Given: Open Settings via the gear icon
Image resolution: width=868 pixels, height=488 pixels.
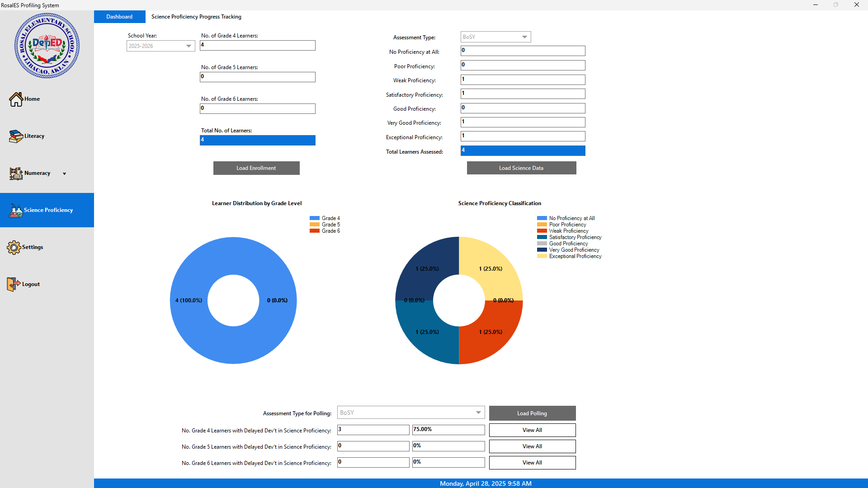Looking at the screenshot, I should (x=14, y=247).
